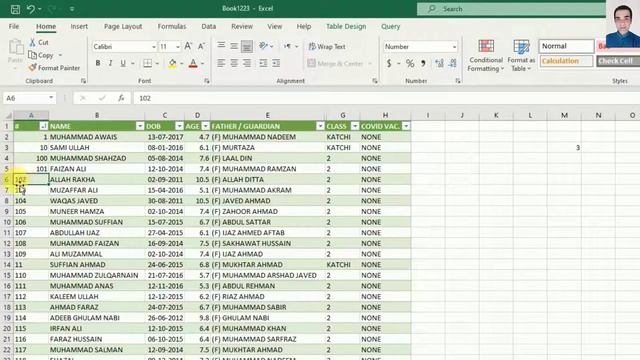Open the Name Box dropdown arrow
Viewport: 640px width, 360px height.
click(x=51, y=98)
